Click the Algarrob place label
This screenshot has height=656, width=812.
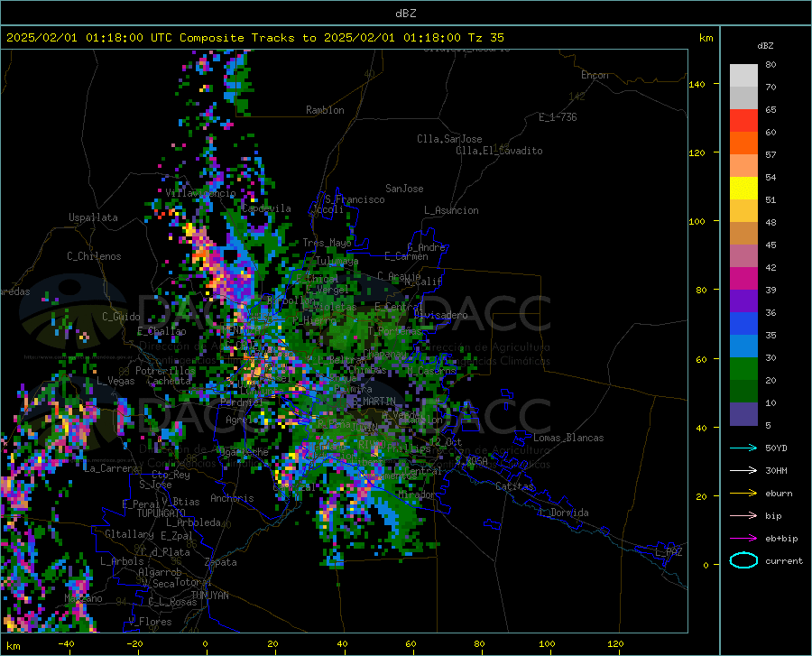[160, 572]
